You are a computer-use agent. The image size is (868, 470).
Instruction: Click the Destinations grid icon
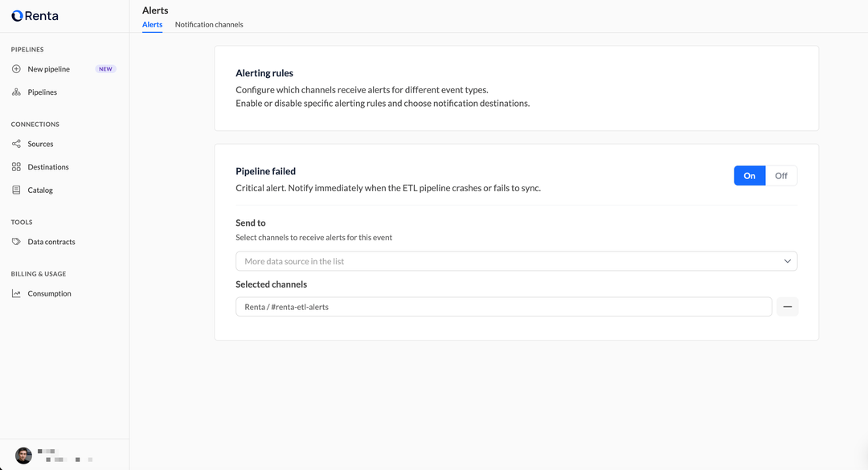(x=16, y=167)
